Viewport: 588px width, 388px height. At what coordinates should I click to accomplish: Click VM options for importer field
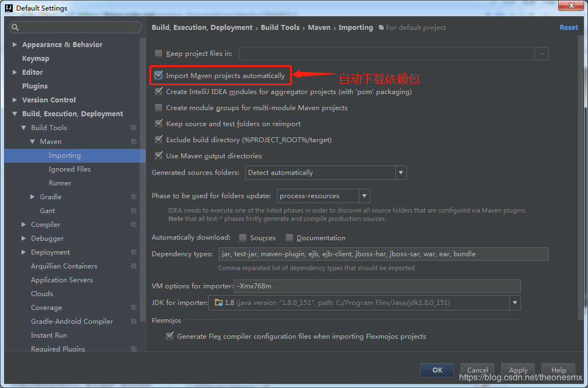click(x=377, y=286)
